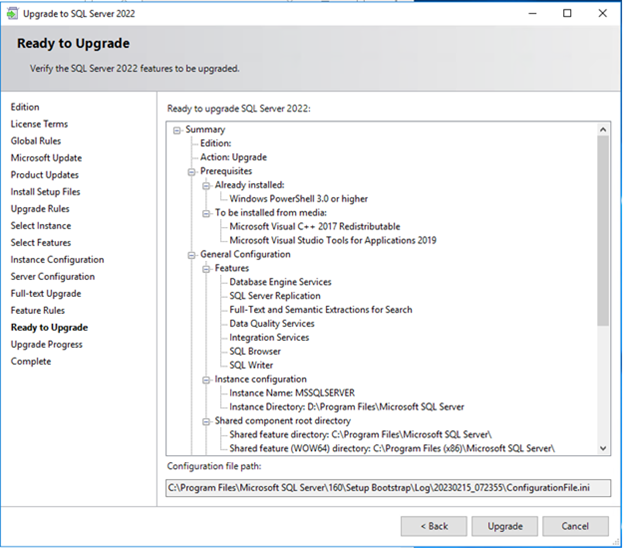Collapse Shared component root directory node
This screenshot has height=549, width=624.
click(x=206, y=422)
